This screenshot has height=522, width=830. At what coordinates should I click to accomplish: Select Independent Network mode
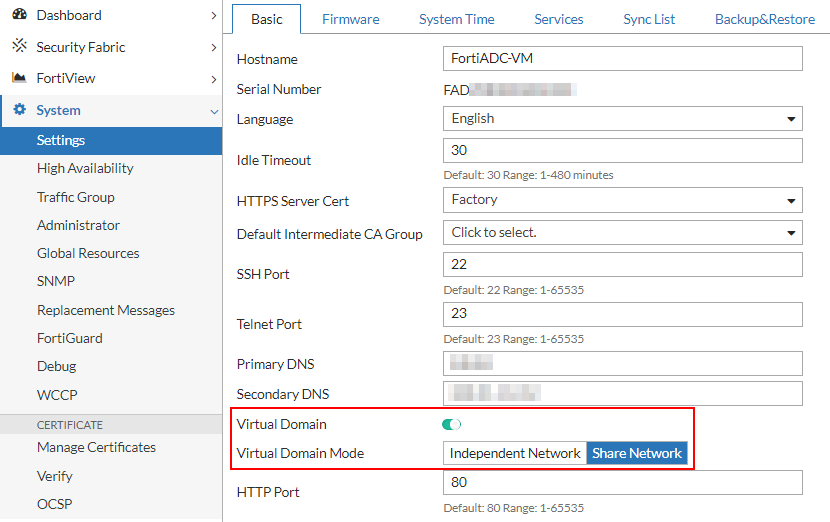pyautogui.click(x=515, y=453)
